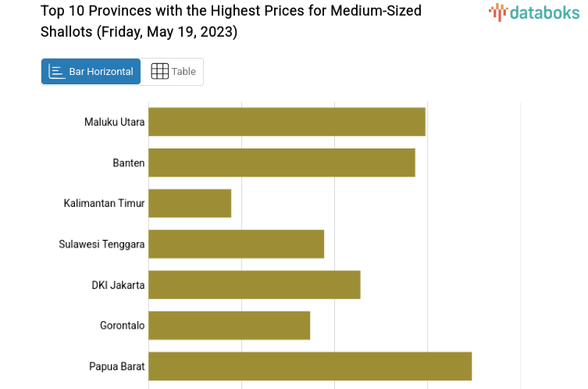The image size is (588, 389).
Task: Click the Gorontalo bar
Action: tap(229, 325)
